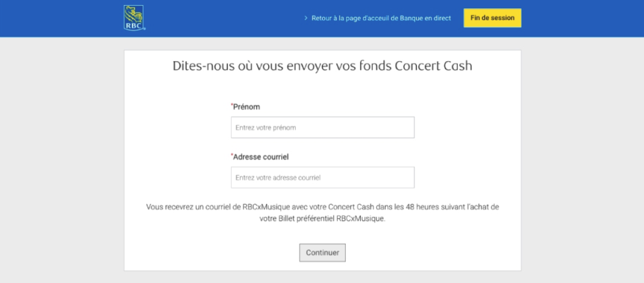Click the 'Dites-nous où vous envoyer' heading
The image size is (644, 283).
322,67
